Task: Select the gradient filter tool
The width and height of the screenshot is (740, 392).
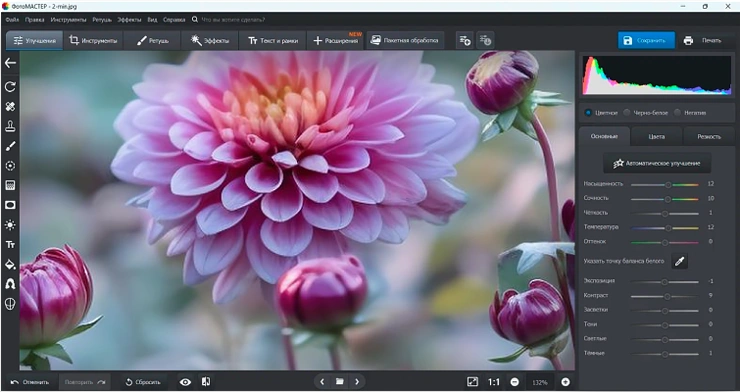Action: coord(10,185)
